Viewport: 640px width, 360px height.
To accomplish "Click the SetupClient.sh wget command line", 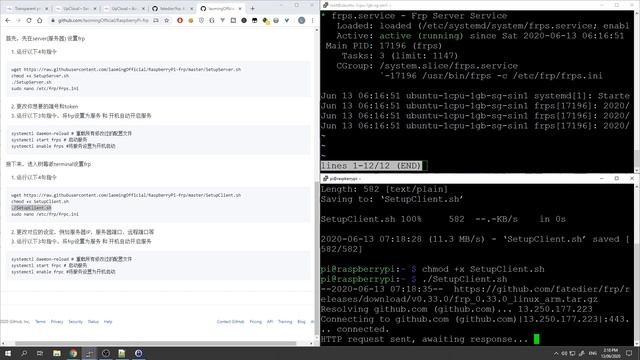I will tap(126, 195).
